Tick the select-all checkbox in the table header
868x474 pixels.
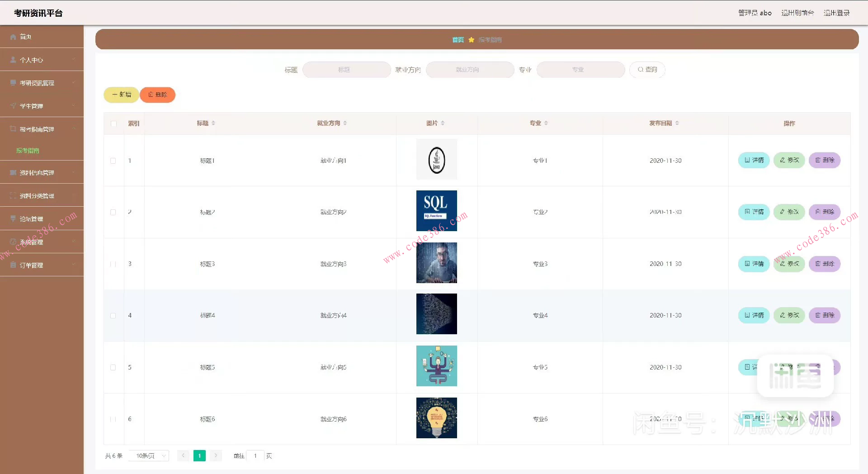[113, 123]
